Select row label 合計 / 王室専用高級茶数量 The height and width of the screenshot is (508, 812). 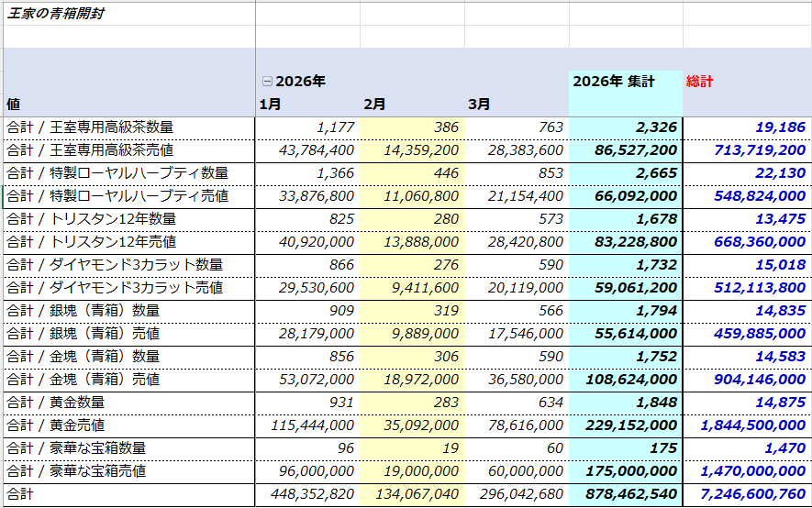90,127
